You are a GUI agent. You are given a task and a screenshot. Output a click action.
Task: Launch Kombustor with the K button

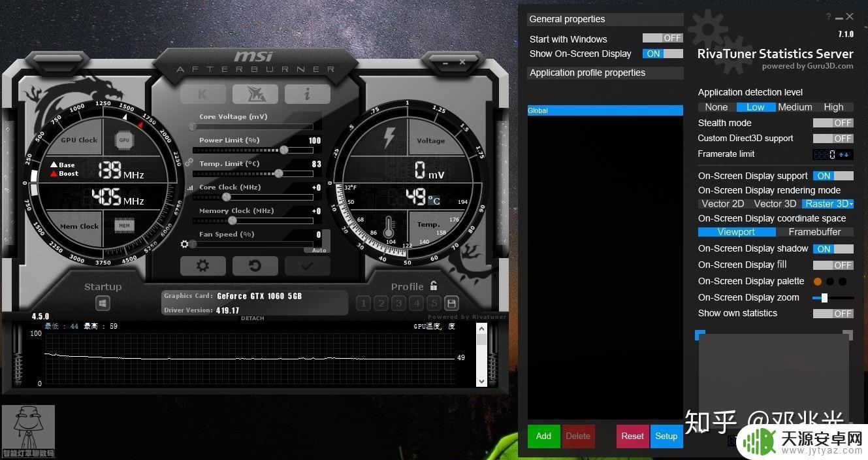click(203, 94)
